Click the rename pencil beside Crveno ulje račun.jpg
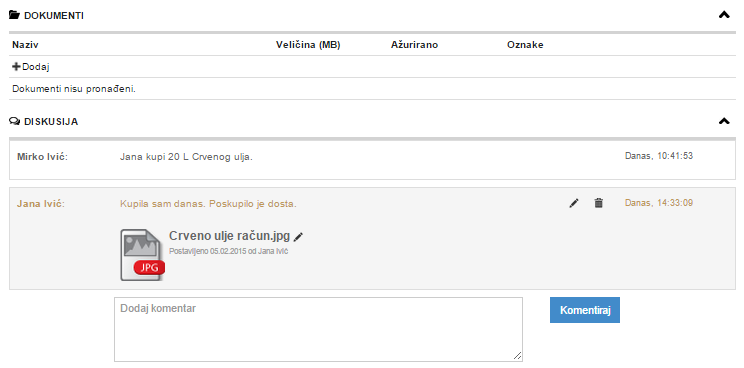The height and width of the screenshot is (368, 744). pos(298,237)
